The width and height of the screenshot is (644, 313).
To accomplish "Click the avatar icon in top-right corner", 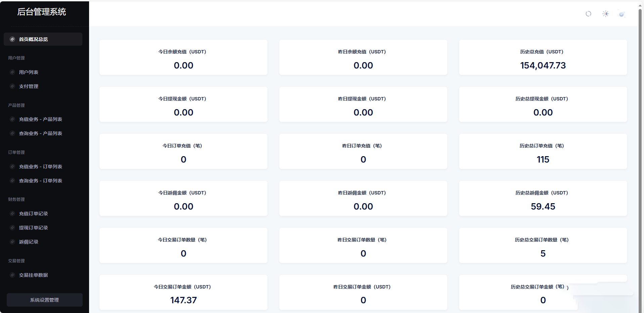I will (621, 14).
